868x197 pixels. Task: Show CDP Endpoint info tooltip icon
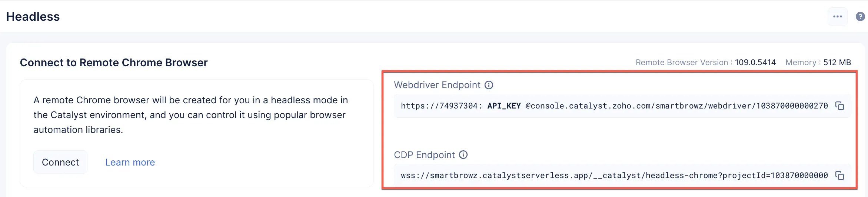pyautogui.click(x=463, y=155)
